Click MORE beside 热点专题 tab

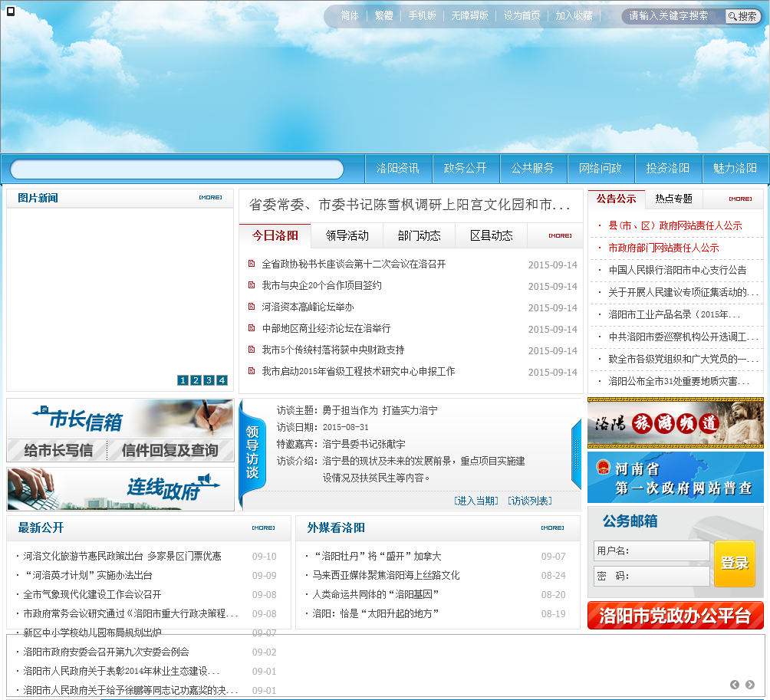[x=741, y=199]
